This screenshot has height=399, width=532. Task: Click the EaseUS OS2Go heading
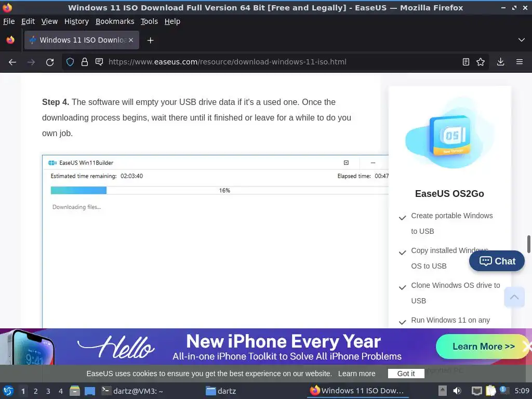(449, 194)
